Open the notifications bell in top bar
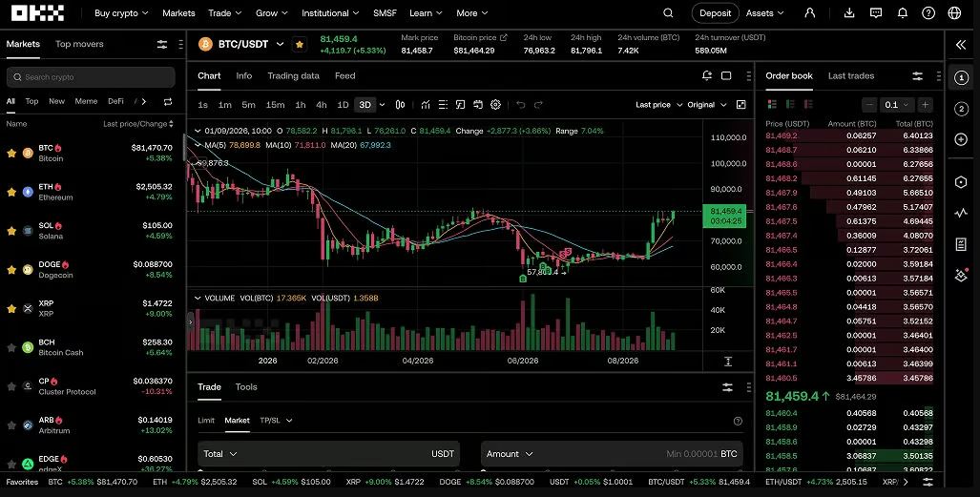Viewport: 980px width, 497px height. [x=903, y=13]
